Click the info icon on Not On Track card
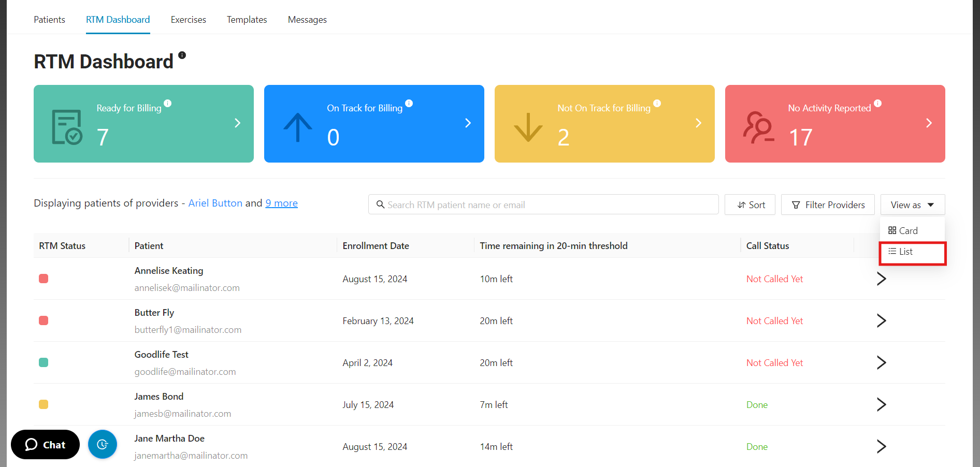Screen dimensions: 980x467 tap(657, 104)
